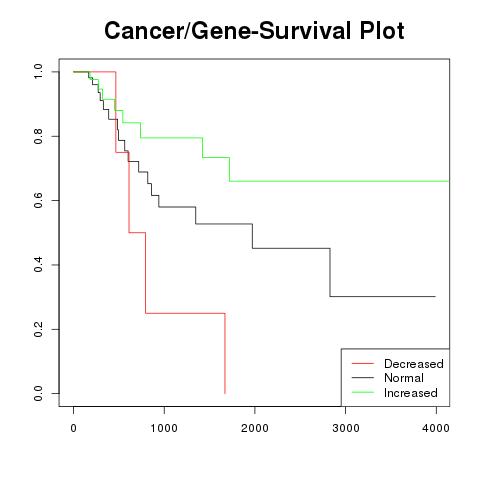Click the y-axis tick label 0.2
480x480 pixels.
[38, 329]
